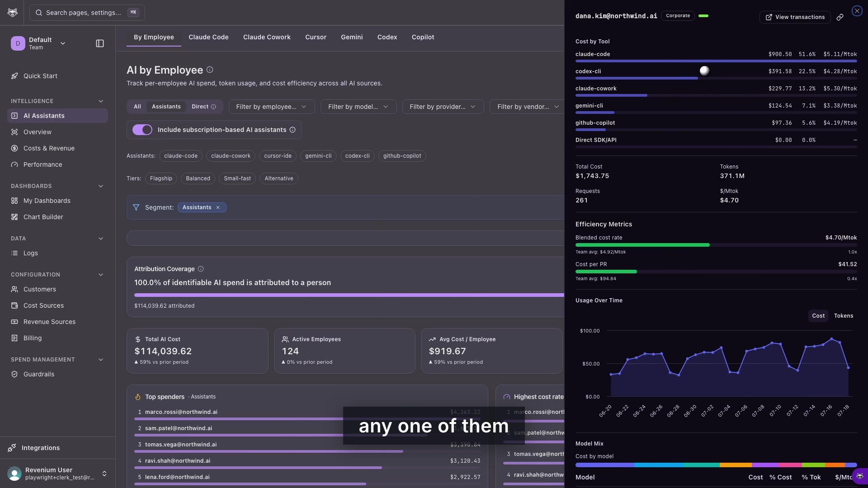Image resolution: width=868 pixels, height=488 pixels.
Task: Open Filter by model dropdown
Action: 359,107
